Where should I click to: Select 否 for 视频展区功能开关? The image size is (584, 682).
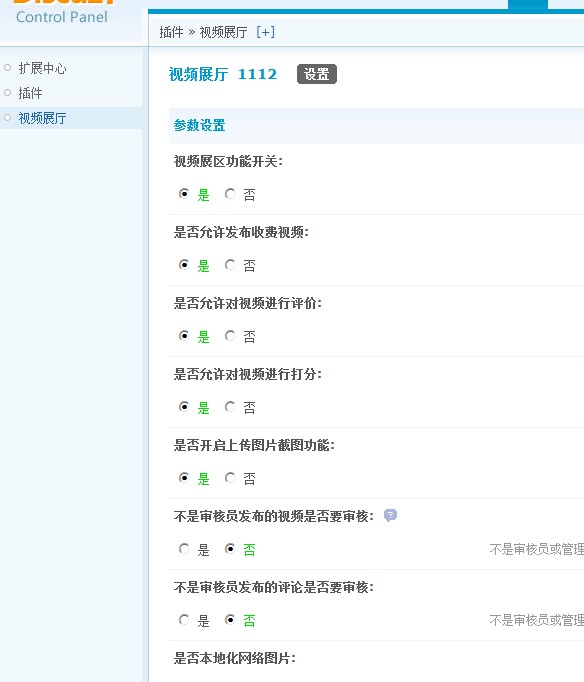pyautogui.click(x=230, y=194)
